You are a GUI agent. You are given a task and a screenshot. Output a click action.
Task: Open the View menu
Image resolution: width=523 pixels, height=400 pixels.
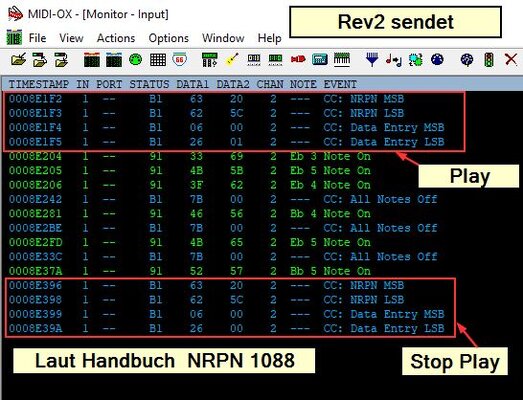[x=71, y=38]
